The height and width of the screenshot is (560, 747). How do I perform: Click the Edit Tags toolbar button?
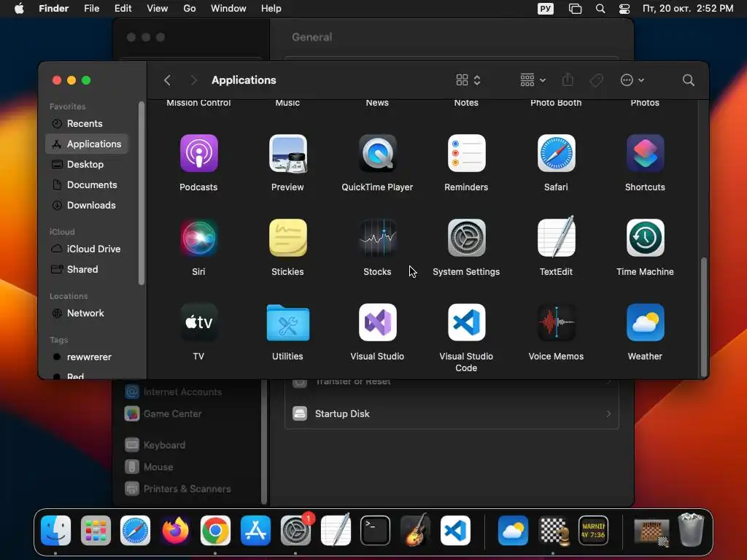[597, 80]
